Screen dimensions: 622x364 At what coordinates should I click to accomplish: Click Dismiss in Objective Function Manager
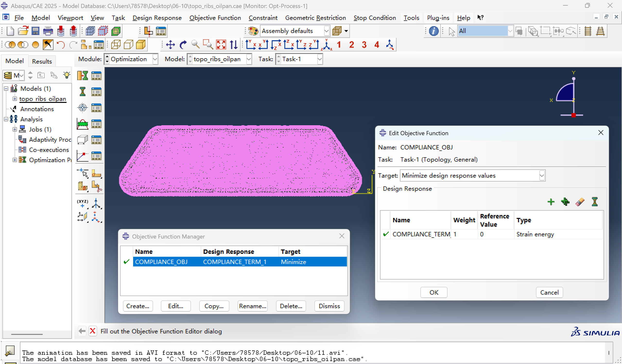pos(329,306)
